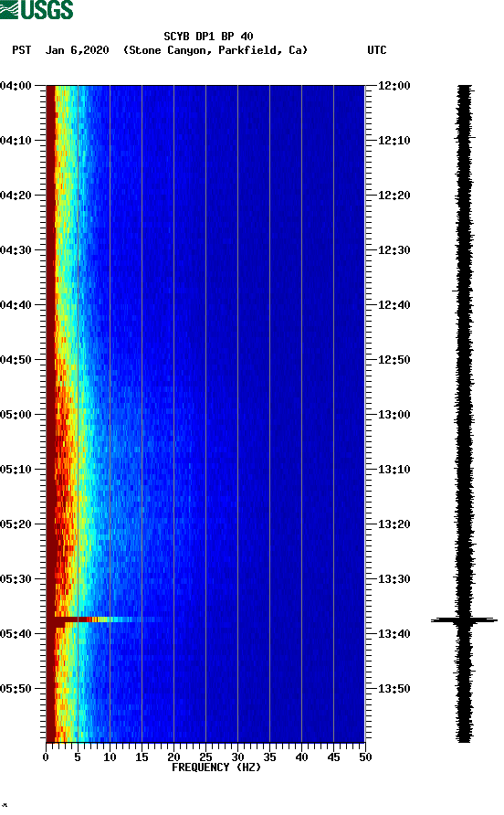The width and height of the screenshot is (504, 815).
Task: Click the '15' frequency axis tick label
Action: click(x=142, y=757)
